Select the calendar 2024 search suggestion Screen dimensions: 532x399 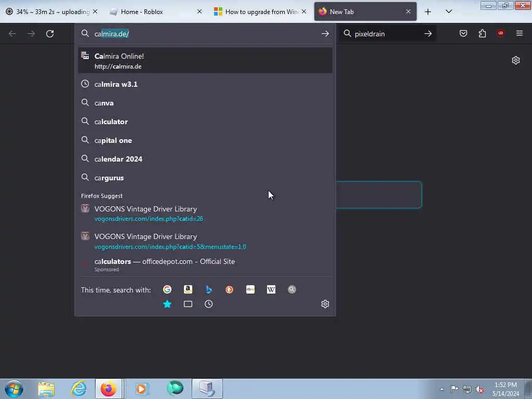[205, 159]
